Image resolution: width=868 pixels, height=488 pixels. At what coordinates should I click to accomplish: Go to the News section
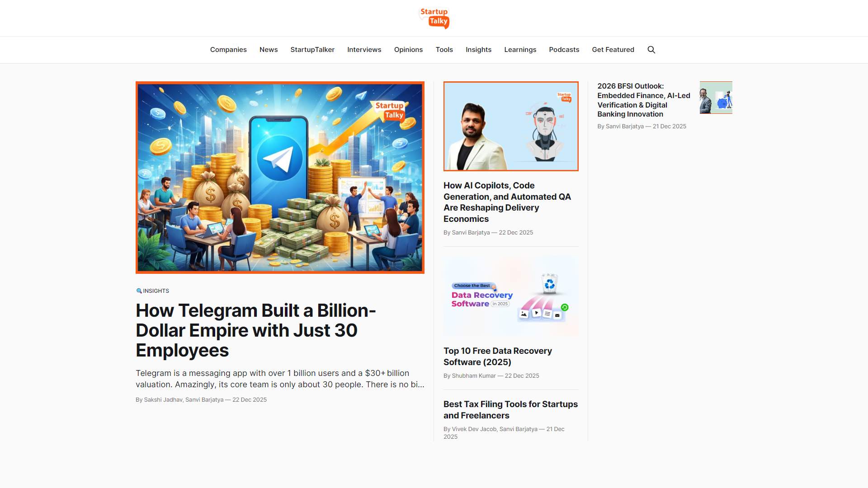point(269,50)
